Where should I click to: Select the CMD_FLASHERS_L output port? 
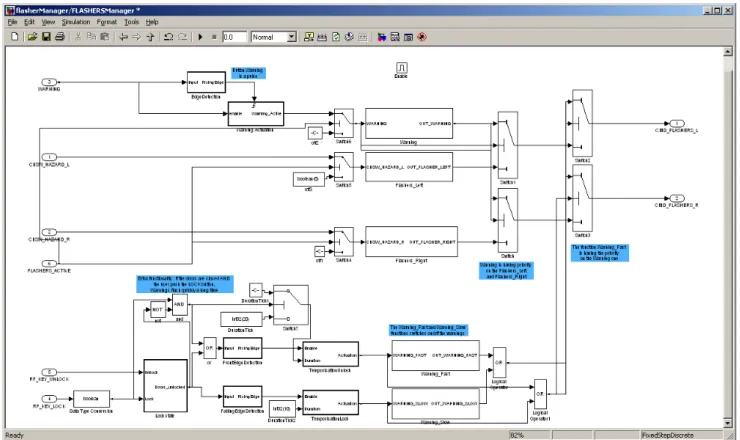coord(677,124)
